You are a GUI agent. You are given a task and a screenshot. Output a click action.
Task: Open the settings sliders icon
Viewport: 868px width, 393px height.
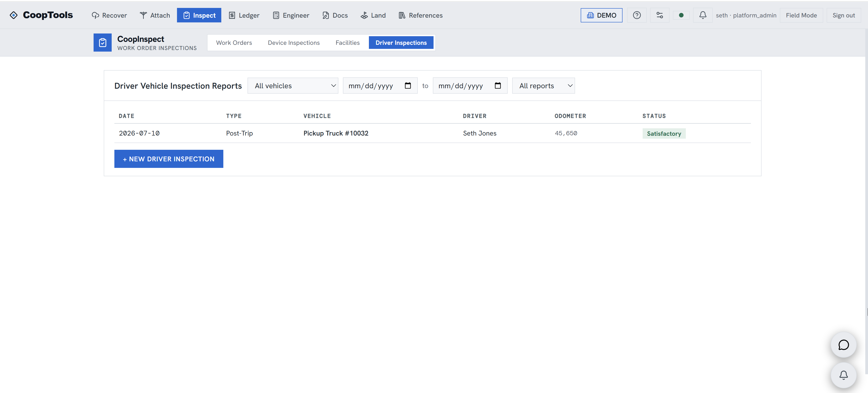point(659,15)
